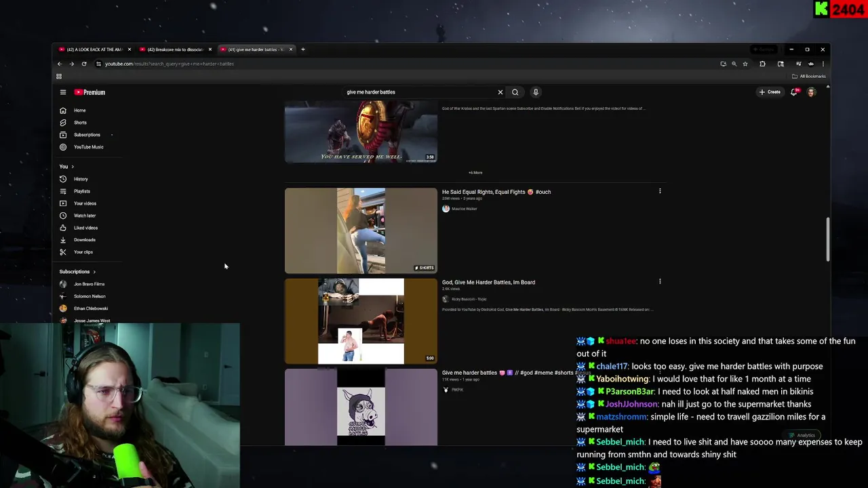Open the zoom level icon in address bar
The width and height of the screenshot is (868, 488).
point(734,64)
